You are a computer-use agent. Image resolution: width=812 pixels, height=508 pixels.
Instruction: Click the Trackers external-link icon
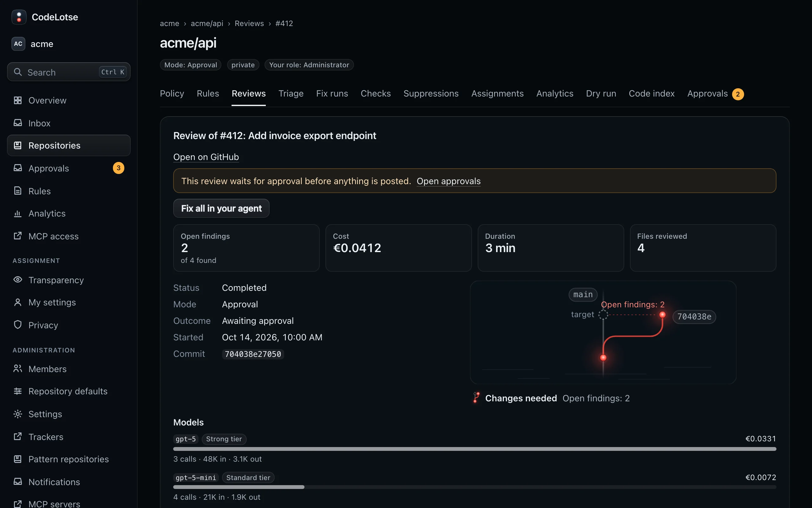click(17, 437)
